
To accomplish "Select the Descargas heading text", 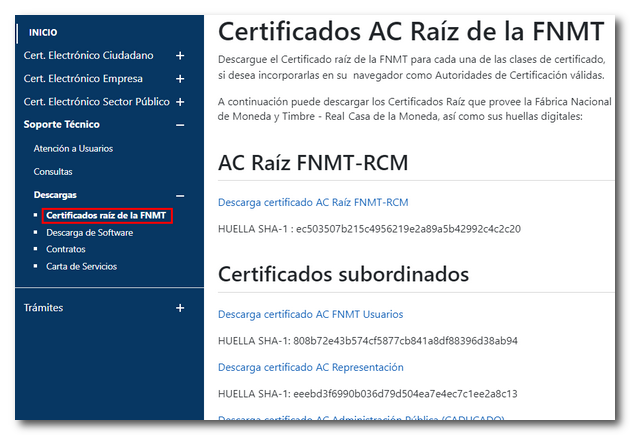I will [x=55, y=195].
